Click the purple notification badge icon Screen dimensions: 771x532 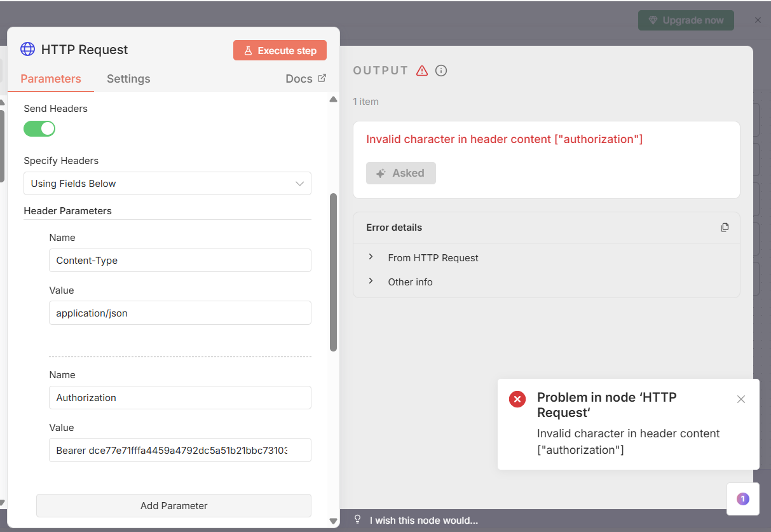(742, 499)
